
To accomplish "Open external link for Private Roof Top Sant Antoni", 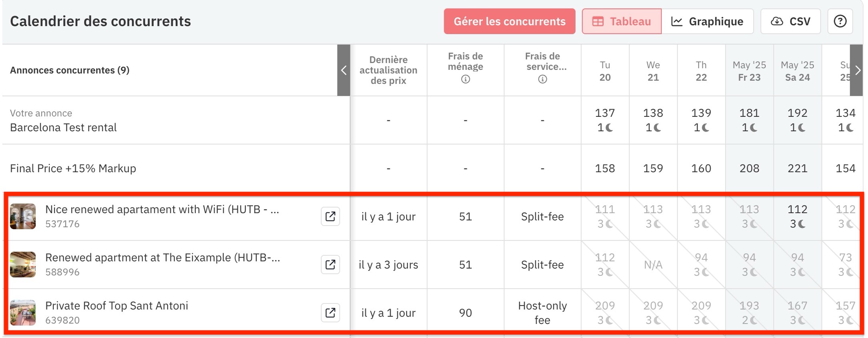I will pos(331,313).
